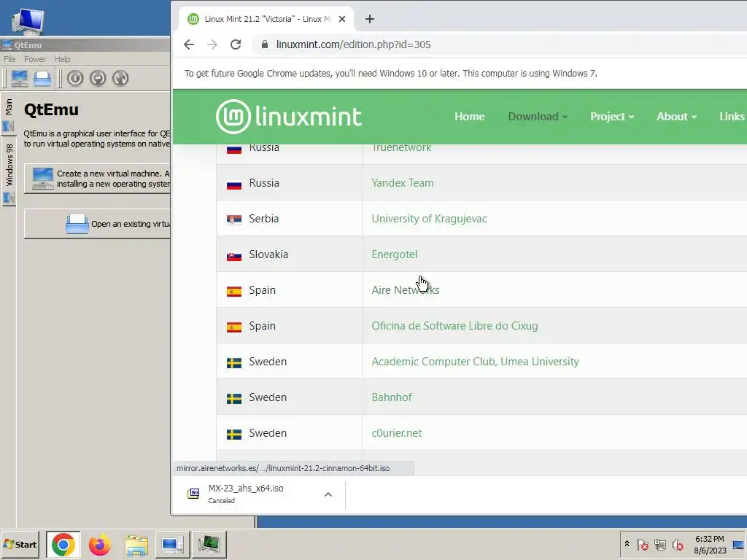The height and width of the screenshot is (560, 747).
Task: Open the Truenetwork mirror link
Action: point(401,147)
